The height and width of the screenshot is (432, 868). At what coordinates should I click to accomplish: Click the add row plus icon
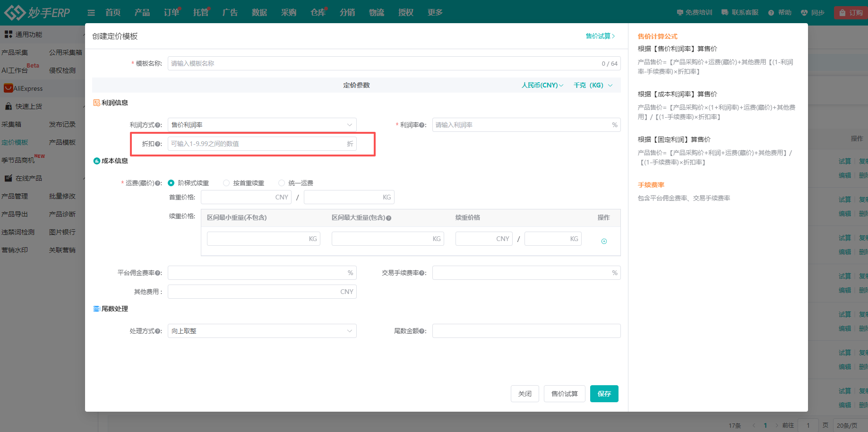point(604,241)
